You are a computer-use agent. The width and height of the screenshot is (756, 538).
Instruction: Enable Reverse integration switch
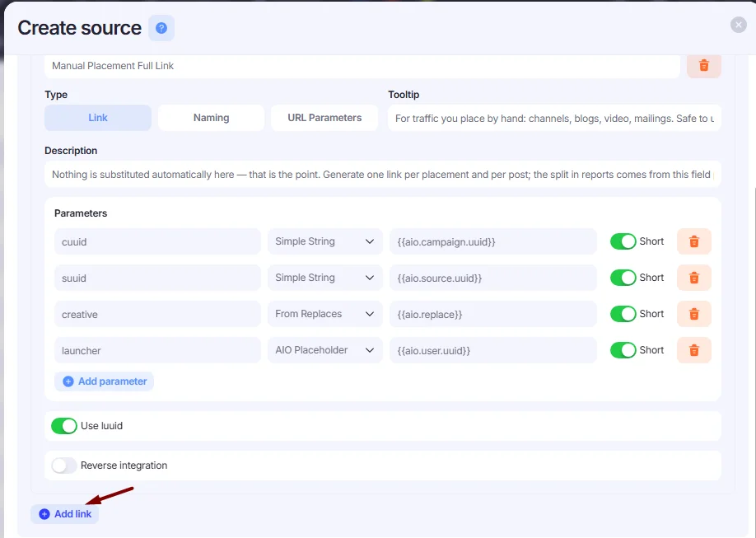click(x=64, y=465)
